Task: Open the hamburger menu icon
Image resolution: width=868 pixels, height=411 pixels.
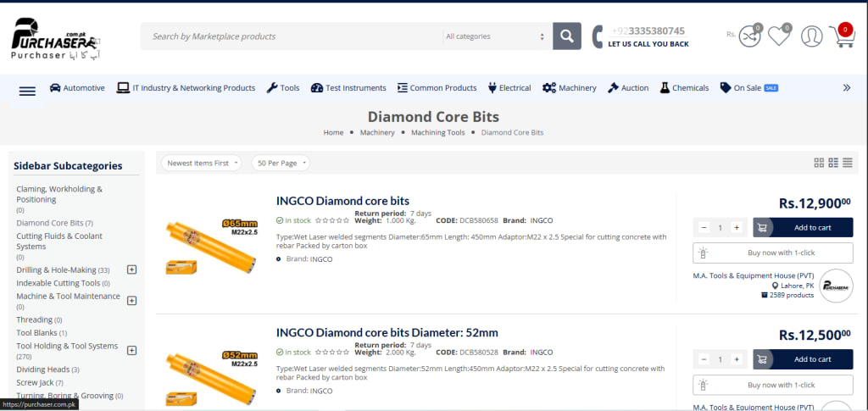Action: point(27,92)
